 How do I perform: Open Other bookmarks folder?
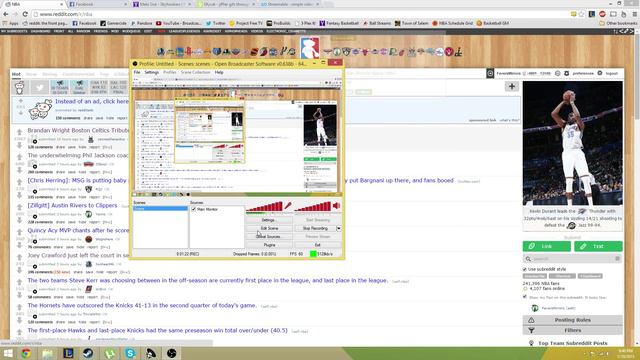coord(618,23)
